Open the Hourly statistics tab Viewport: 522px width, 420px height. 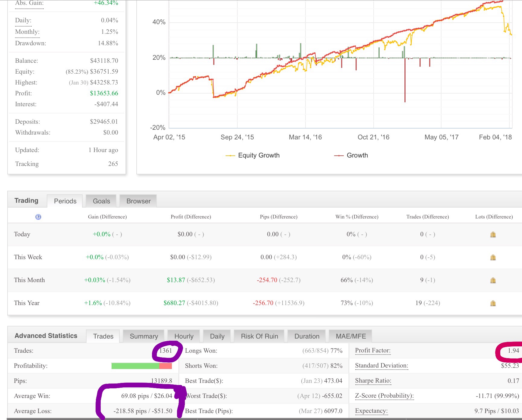tap(184, 336)
